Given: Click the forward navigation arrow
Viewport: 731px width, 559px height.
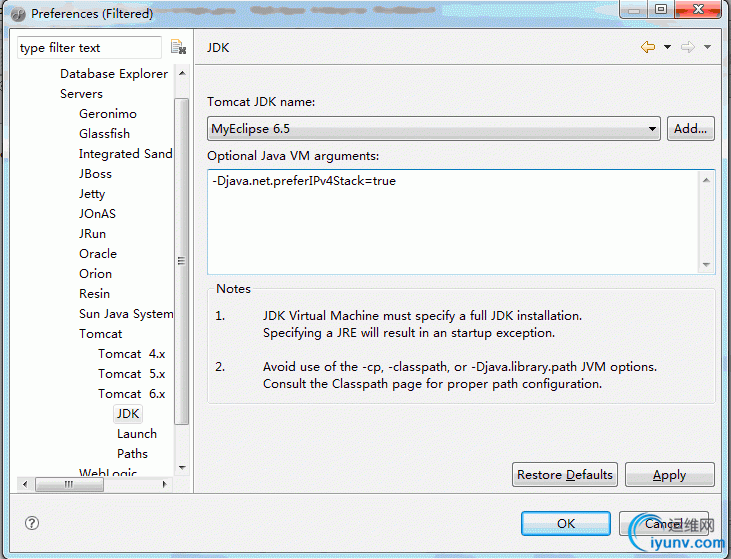Looking at the screenshot, I should point(688,47).
